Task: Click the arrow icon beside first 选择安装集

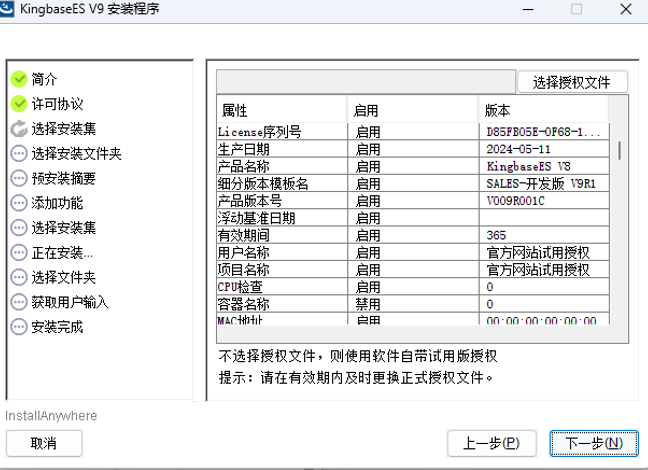Action: click(19, 129)
